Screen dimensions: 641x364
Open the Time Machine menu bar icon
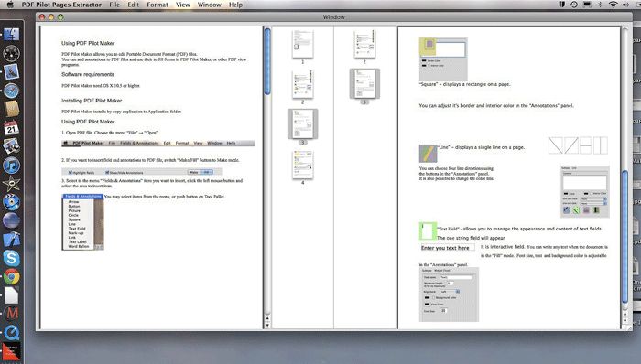point(574,5)
